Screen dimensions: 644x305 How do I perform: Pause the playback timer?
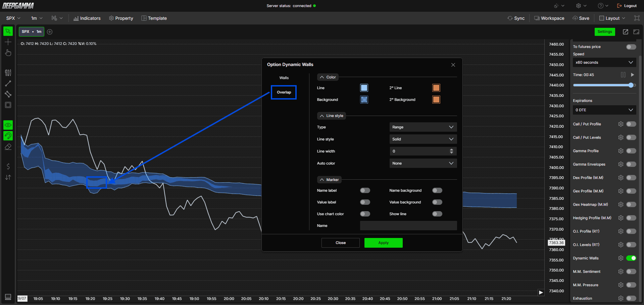point(623,75)
